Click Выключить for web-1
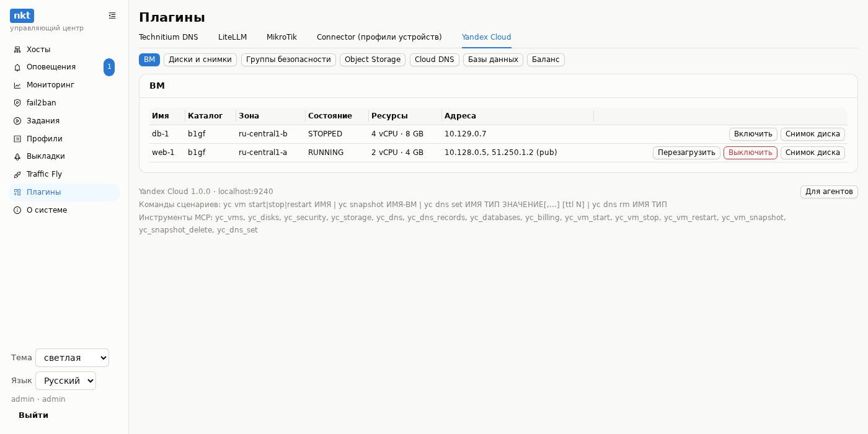Image resolution: width=868 pixels, height=434 pixels. click(x=750, y=153)
